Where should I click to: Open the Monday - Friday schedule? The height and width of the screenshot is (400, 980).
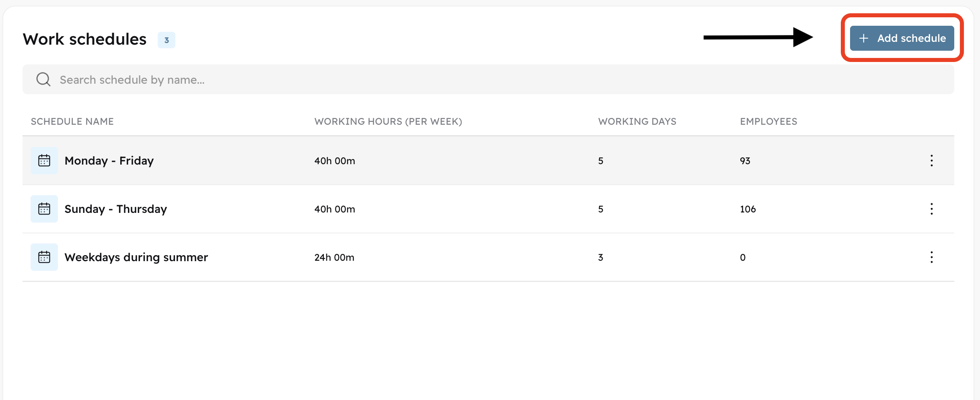[x=109, y=161]
